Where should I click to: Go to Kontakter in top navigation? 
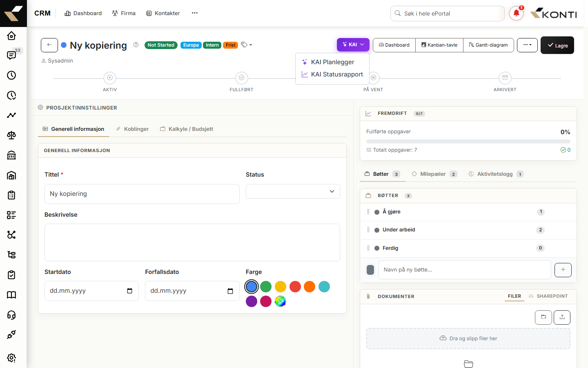point(163,13)
